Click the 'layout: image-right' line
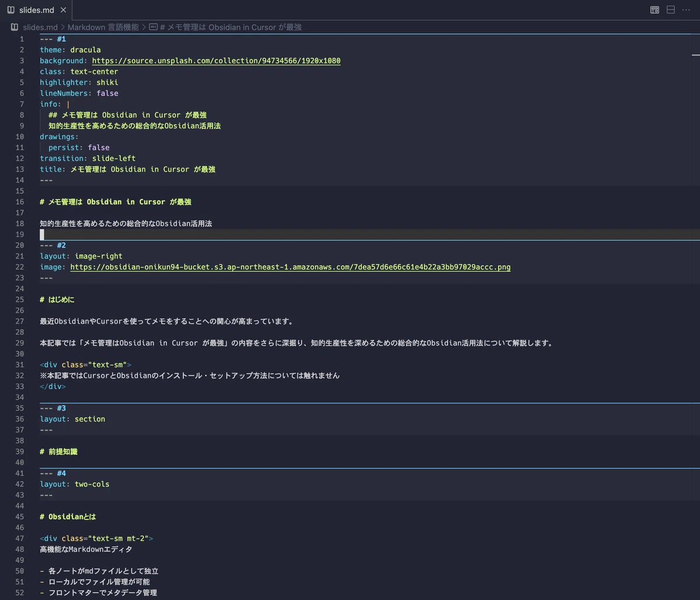The width and height of the screenshot is (700, 600). (x=81, y=256)
